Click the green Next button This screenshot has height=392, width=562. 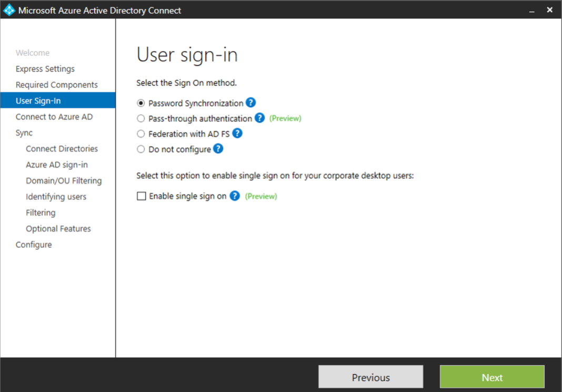[492, 377]
